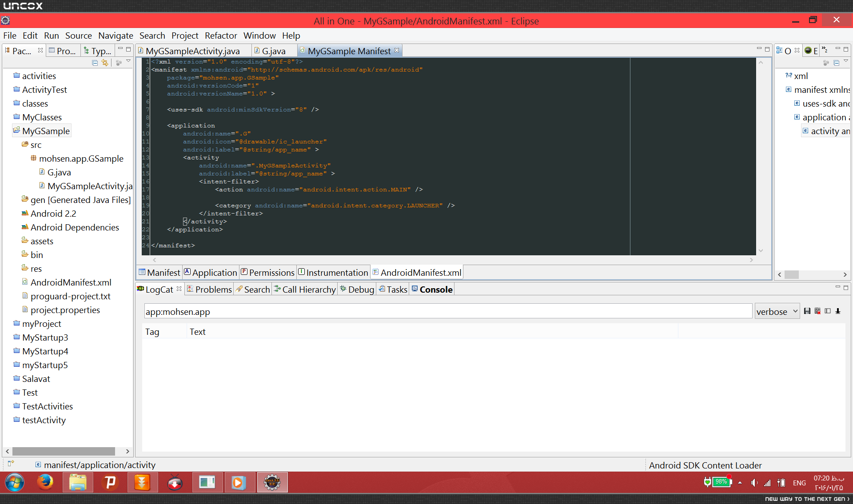The image size is (853, 504).
Task: Minimize the Outline panel
Action: pos(837,49)
